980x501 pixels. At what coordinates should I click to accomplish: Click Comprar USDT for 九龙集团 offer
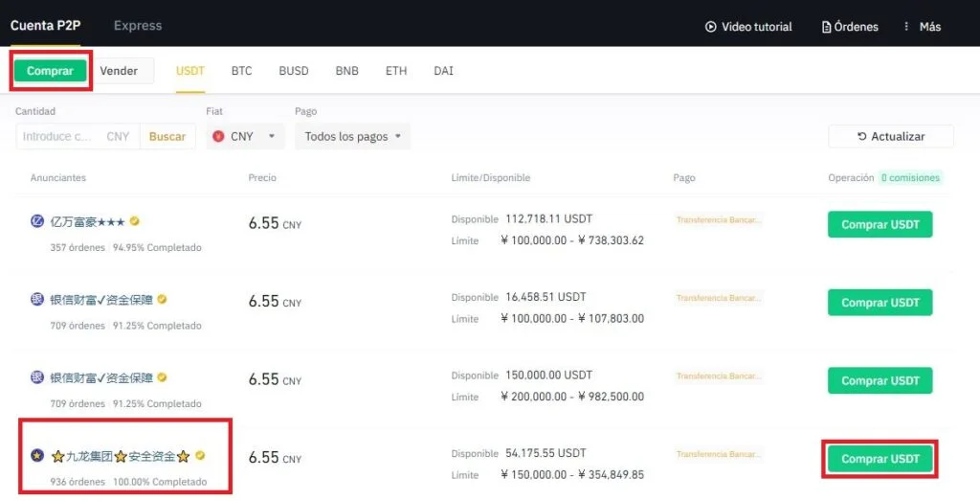click(880, 459)
